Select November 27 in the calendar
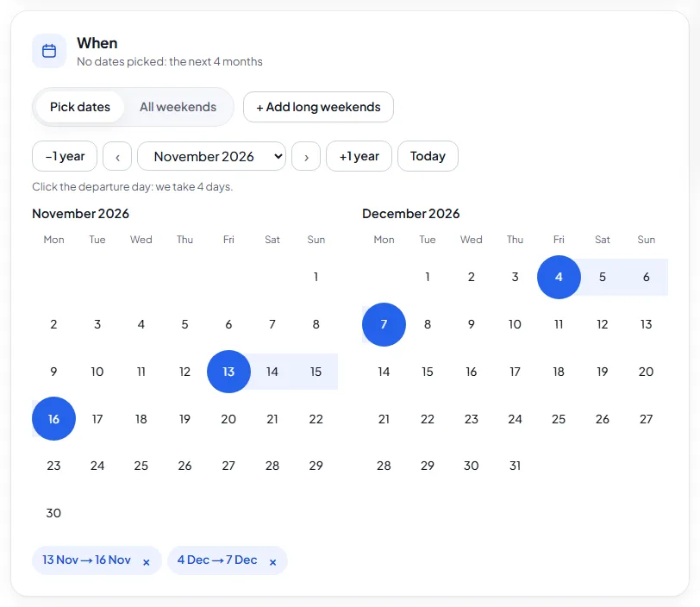Screen dimensions: 700x607 [x=228, y=466]
